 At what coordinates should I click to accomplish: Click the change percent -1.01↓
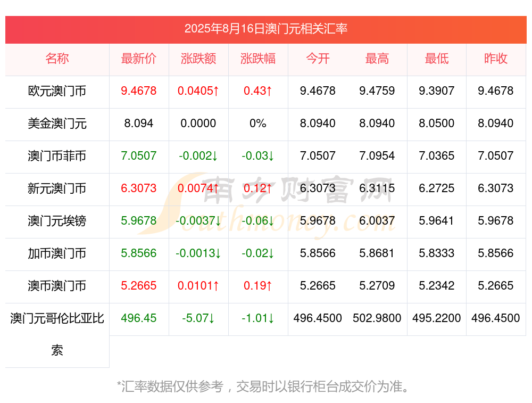point(258,318)
